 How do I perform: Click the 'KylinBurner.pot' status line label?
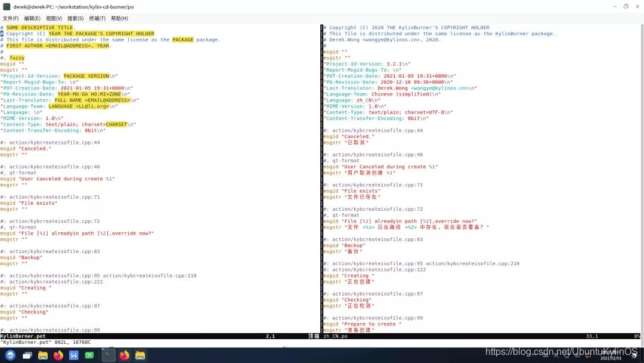23,336
